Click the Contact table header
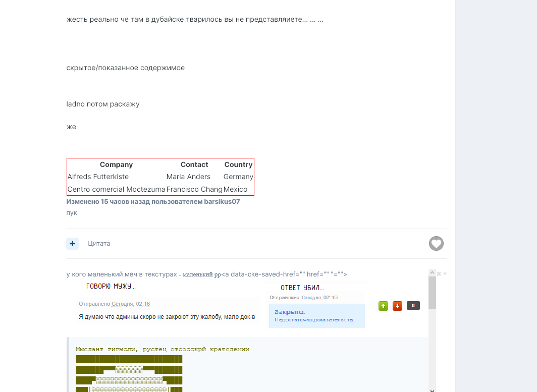Image resolution: width=537 pixels, height=392 pixels. pos(194,164)
